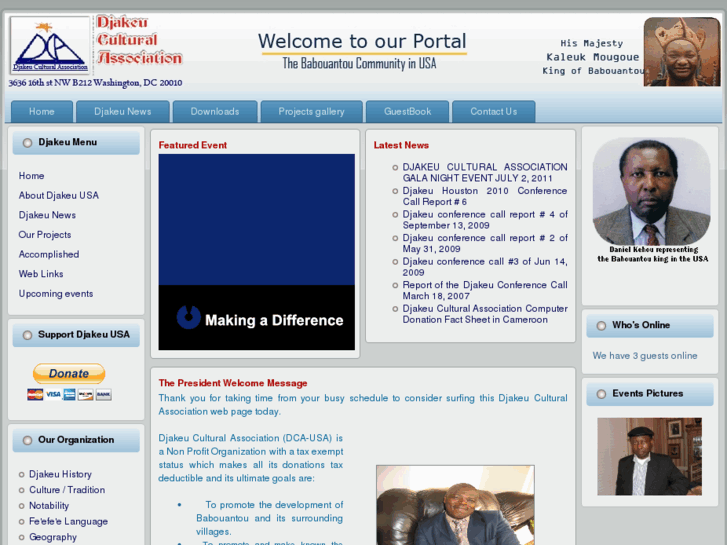
Task: Open Our Projects sidebar link
Action: click(x=45, y=235)
